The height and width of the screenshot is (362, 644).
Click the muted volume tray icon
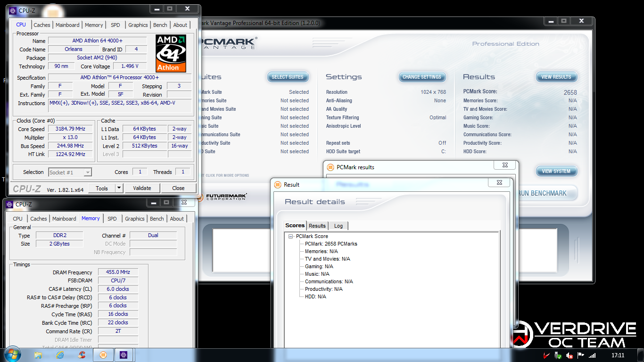click(570, 355)
